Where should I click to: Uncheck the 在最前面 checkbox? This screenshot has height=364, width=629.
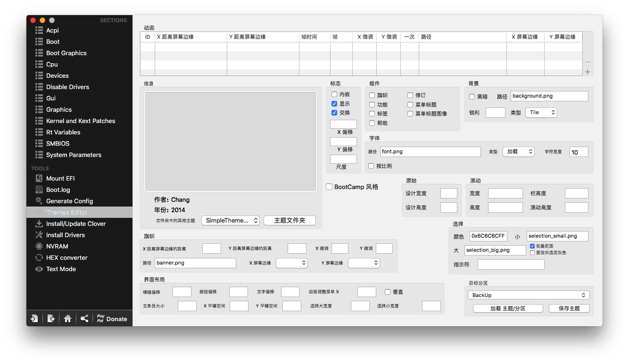click(x=532, y=246)
